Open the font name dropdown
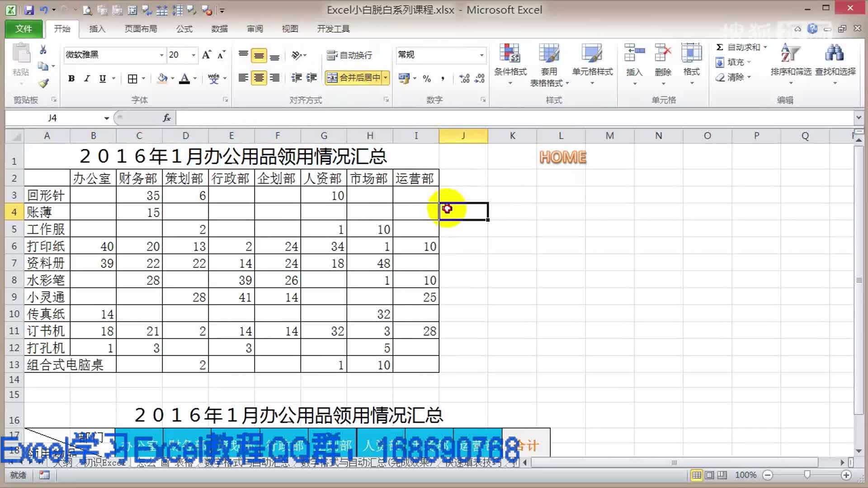868x488 pixels. click(x=161, y=55)
